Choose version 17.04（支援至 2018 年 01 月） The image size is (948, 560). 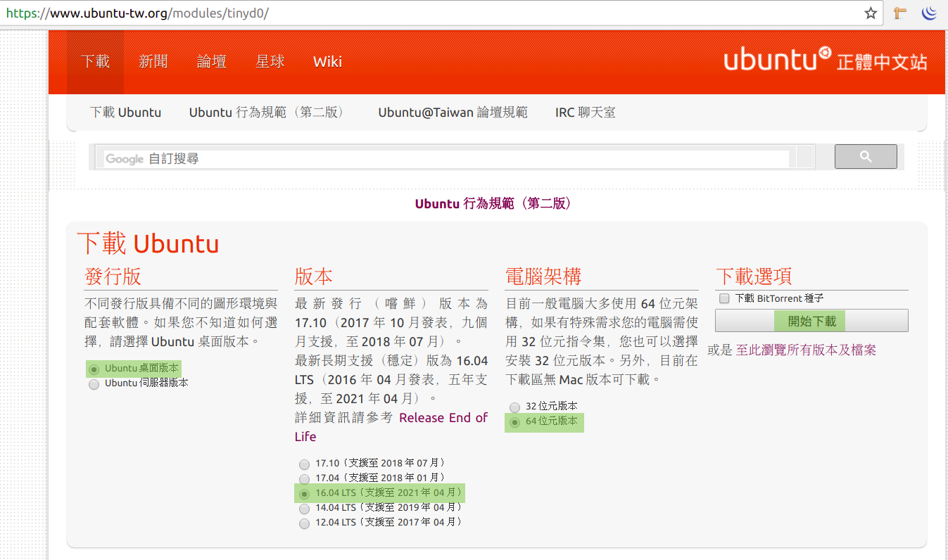tap(304, 479)
